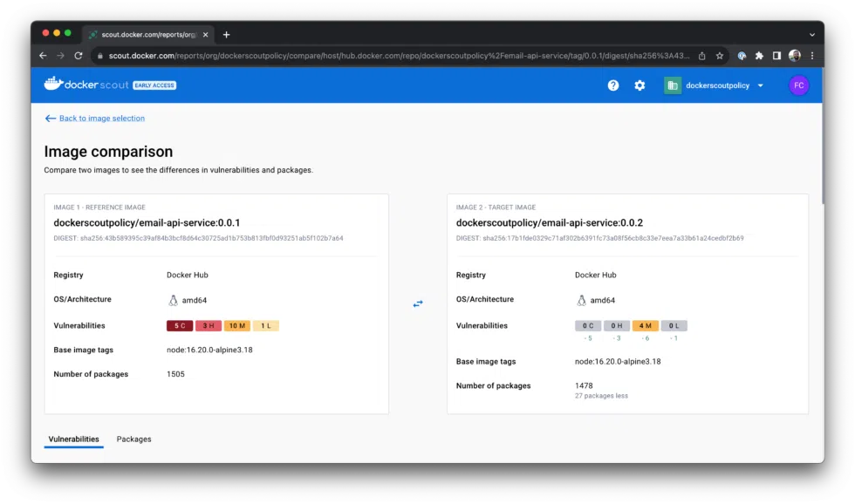Open Chrome three-dot menu
855x504 pixels.
[x=812, y=56]
